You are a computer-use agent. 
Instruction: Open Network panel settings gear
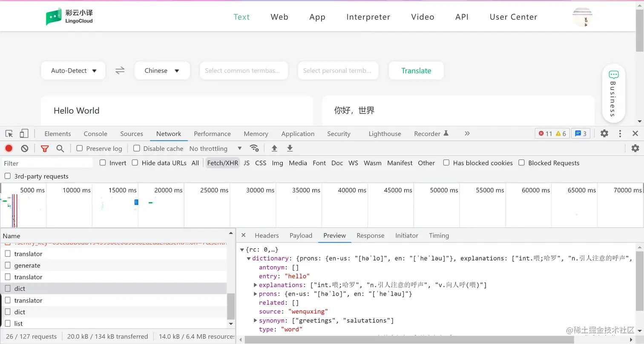(x=635, y=148)
